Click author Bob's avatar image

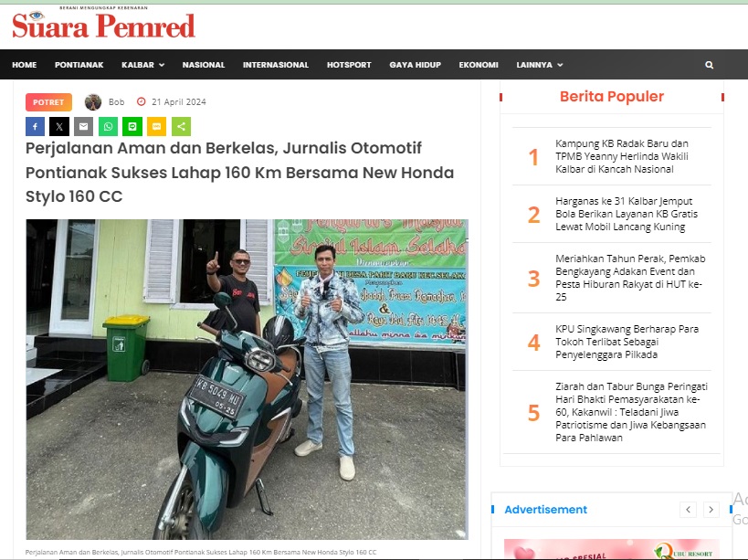tap(93, 102)
